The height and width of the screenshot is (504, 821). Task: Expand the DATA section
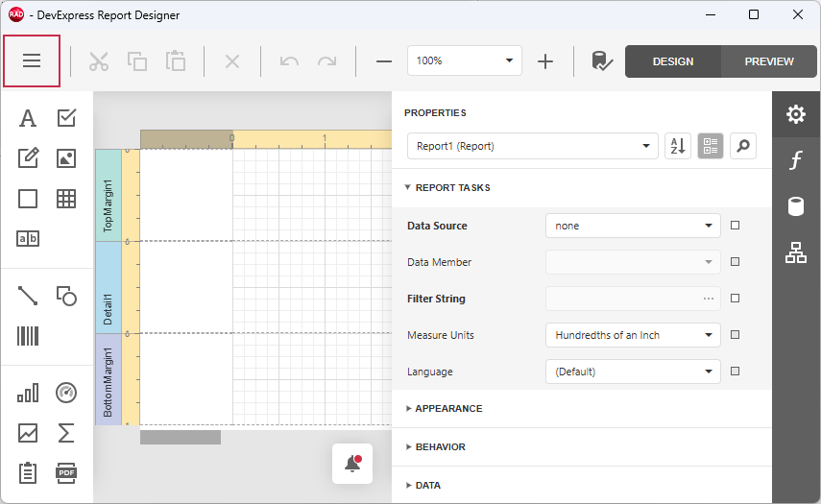coord(423,486)
